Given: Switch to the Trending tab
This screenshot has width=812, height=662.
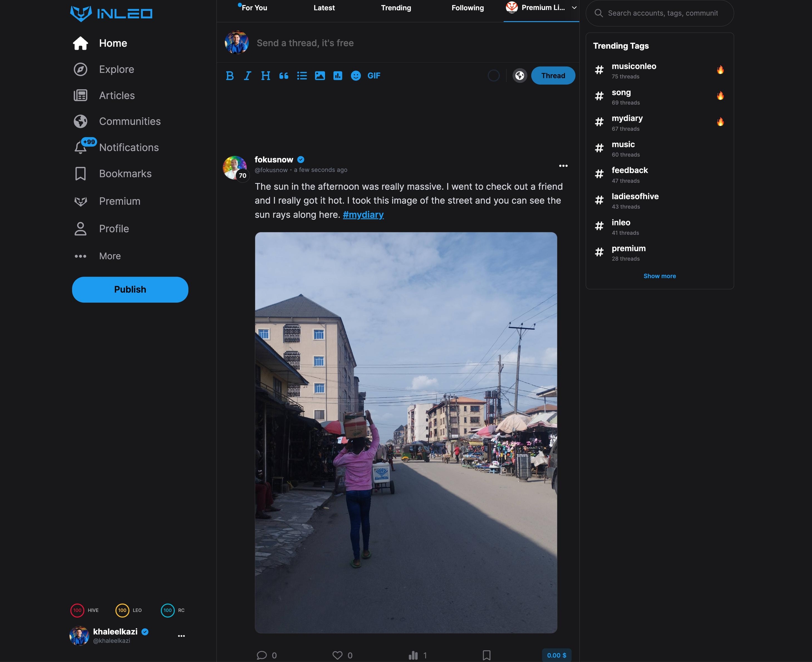Looking at the screenshot, I should pos(396,8).
